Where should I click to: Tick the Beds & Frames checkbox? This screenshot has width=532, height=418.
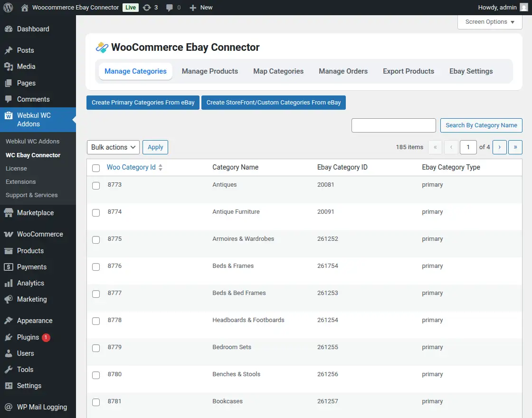point(96,267)
